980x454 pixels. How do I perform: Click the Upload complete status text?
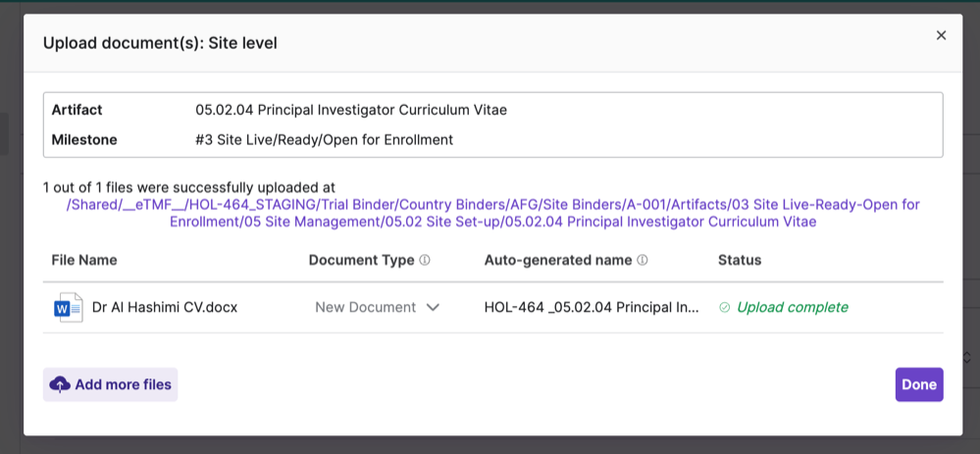pyautogui.click(x=792, y=307)
